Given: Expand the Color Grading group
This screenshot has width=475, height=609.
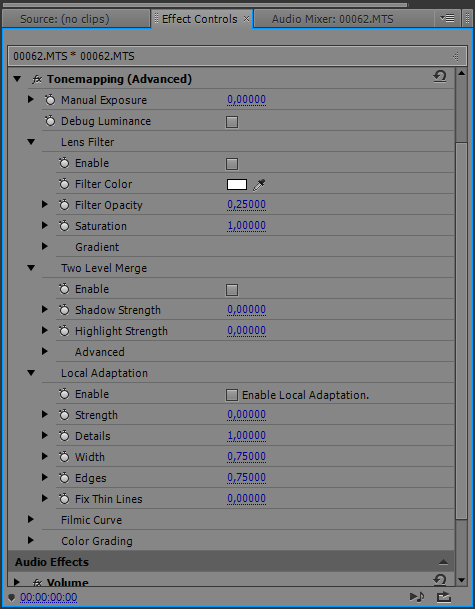Looking at the screenshot, I should coord(31,540).
